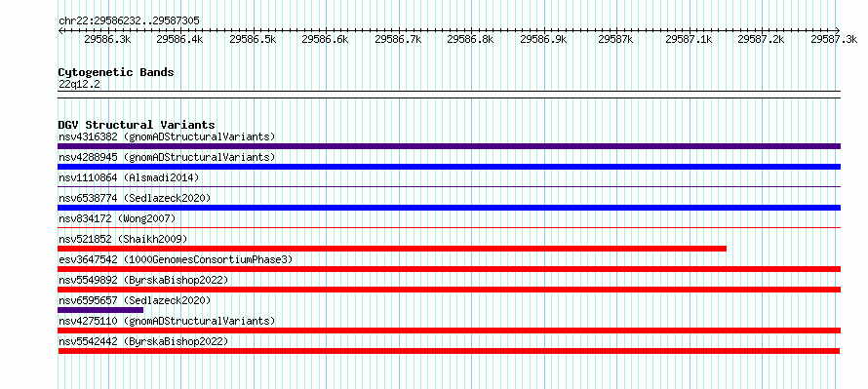Click the 29587.3k ruler tick label
Screen dimensions: 868x389
point(834,39)
